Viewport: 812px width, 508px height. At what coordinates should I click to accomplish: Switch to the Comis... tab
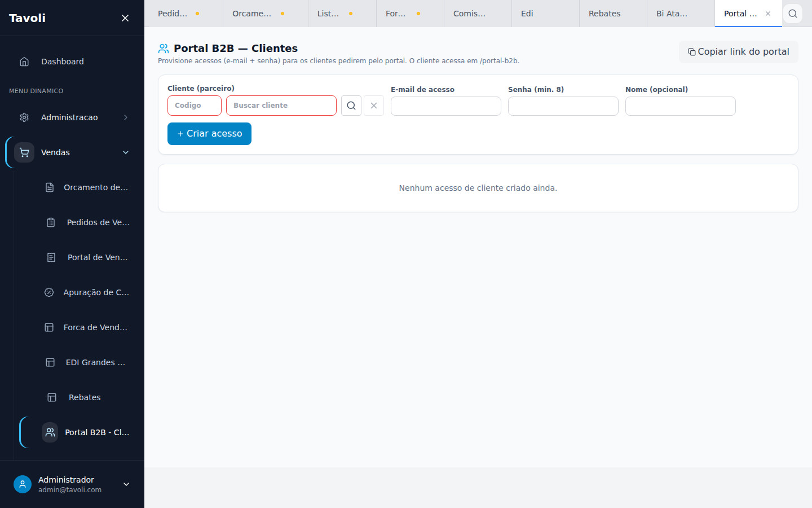click(478, 14)
